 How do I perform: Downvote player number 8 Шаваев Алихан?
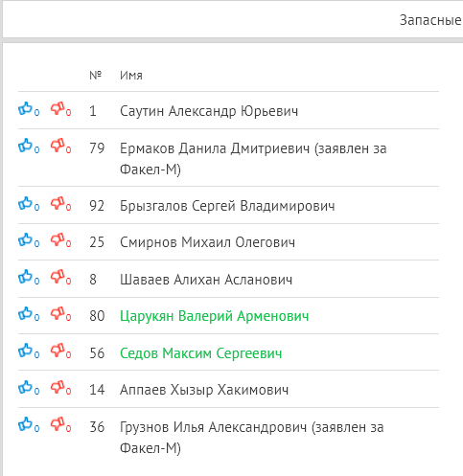click(58, 277)
